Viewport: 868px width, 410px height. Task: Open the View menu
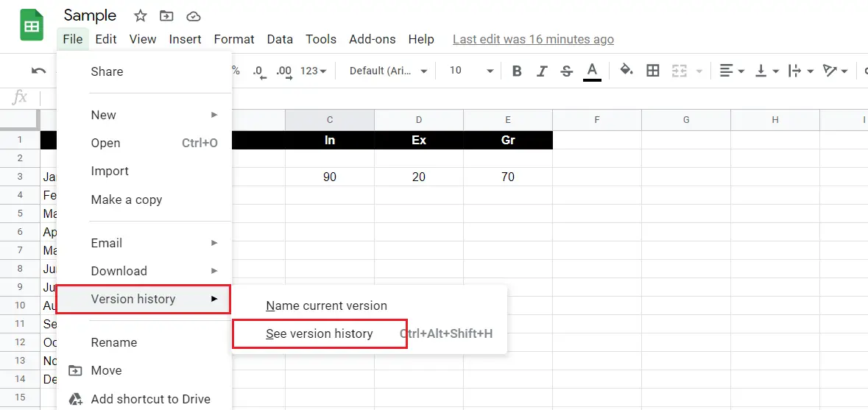[143, 39]
